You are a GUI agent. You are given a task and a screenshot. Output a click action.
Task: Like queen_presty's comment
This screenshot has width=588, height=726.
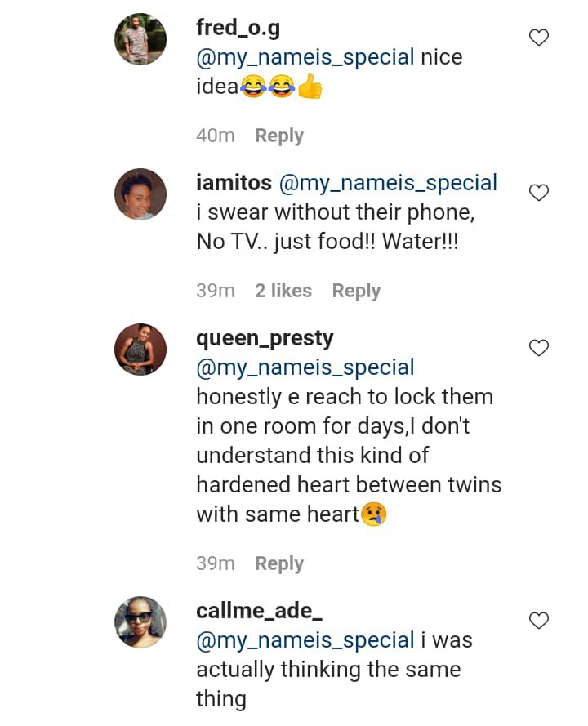pos(539,348)
